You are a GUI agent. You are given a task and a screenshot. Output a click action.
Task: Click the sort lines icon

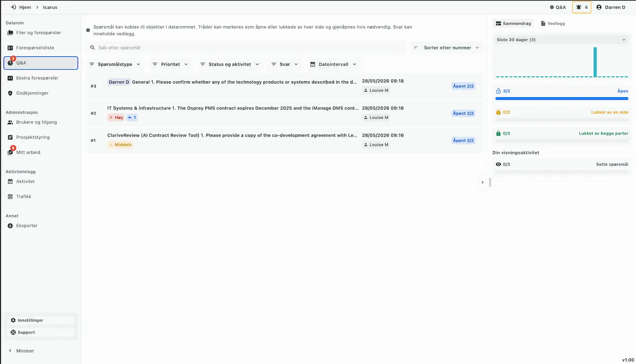click(416, 48)
